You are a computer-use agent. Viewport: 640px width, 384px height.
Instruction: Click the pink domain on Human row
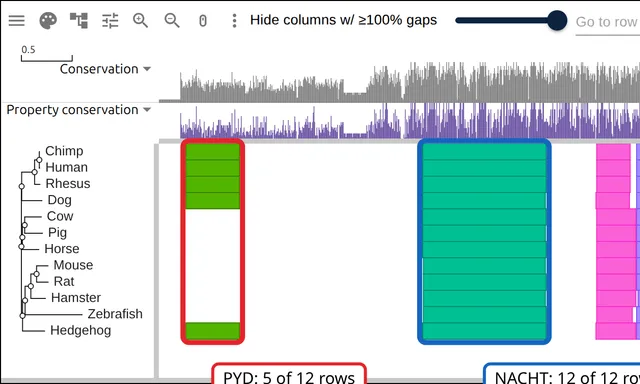(x=613, y=168)
